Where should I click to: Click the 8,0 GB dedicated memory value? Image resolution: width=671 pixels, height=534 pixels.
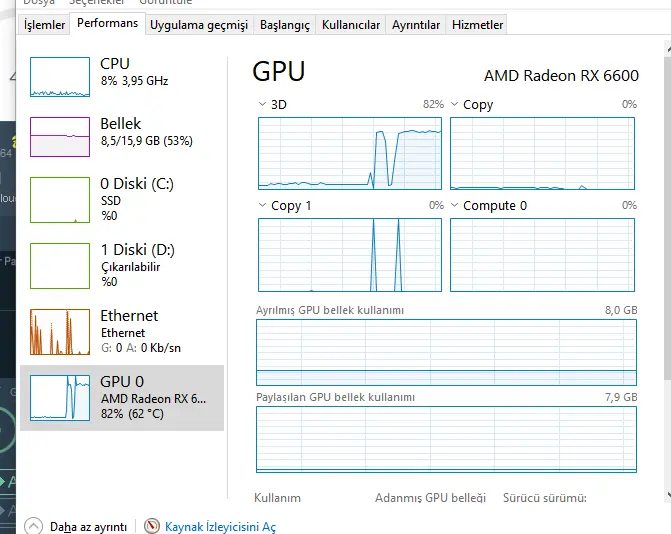click(621, 310)
